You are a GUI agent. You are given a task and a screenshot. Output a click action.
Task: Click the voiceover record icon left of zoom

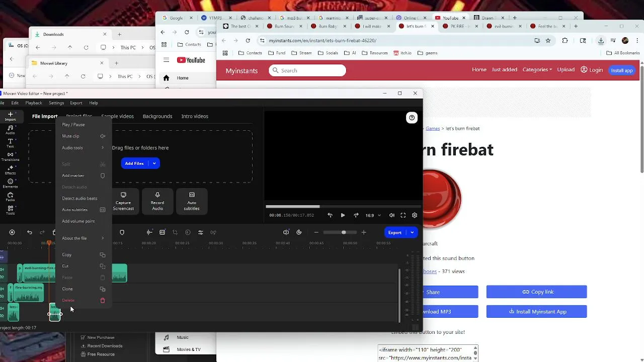point(299,232)
